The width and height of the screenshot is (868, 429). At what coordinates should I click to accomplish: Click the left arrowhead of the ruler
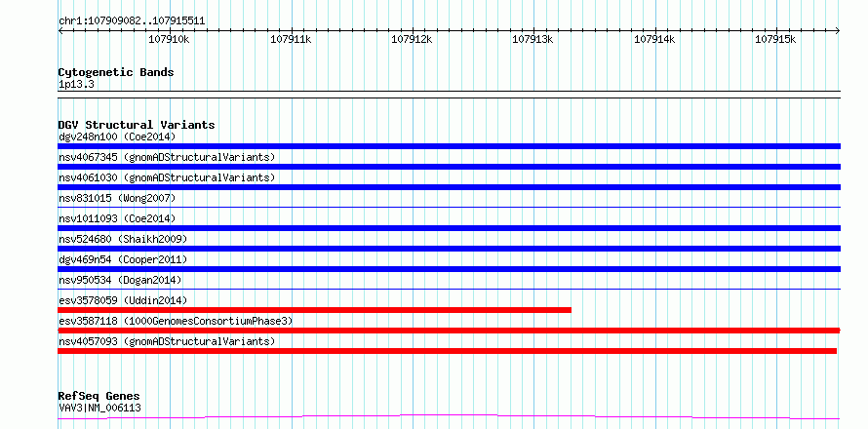tap(60, 31)
